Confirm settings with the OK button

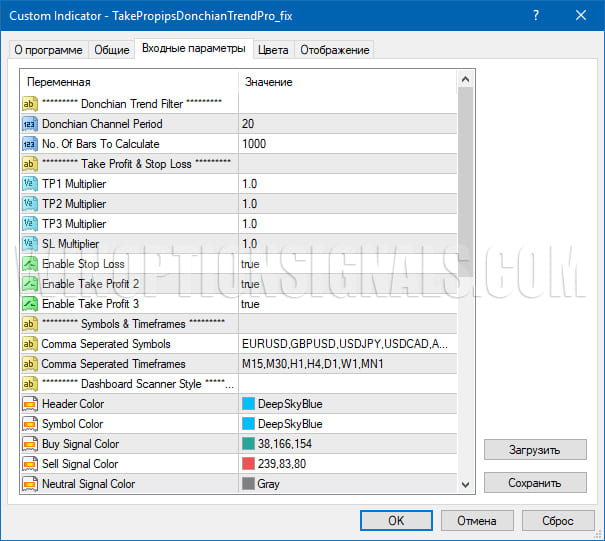click(396, 520)
